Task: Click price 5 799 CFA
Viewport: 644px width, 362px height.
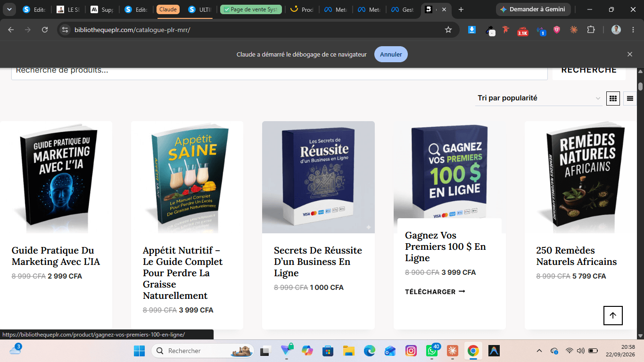Action: pyautogui.click(x=589, y=276)
